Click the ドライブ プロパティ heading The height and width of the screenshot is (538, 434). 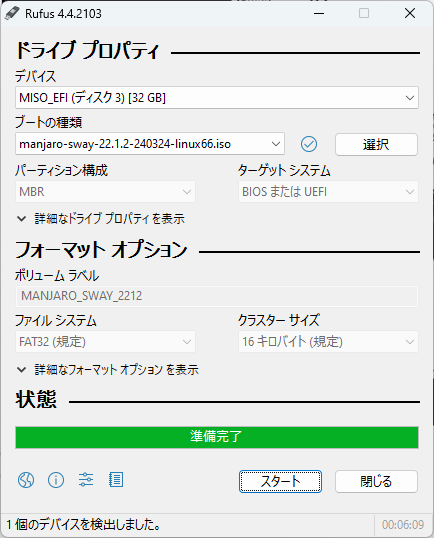pos(87,50)
